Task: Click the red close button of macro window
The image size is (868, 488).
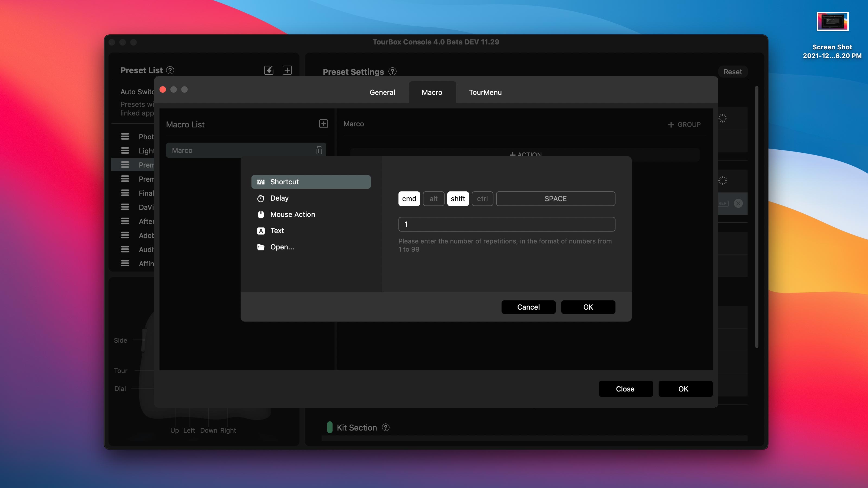Action: (x=163, y=89)
